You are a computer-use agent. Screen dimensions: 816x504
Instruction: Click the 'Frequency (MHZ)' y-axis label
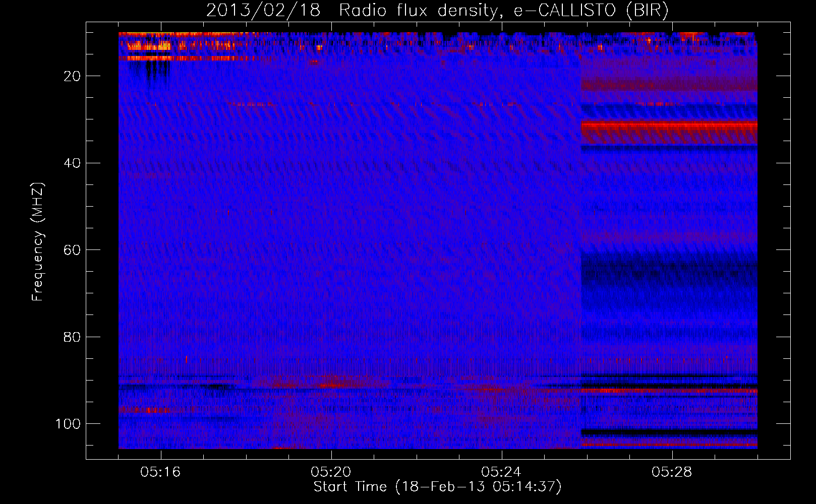38,241
